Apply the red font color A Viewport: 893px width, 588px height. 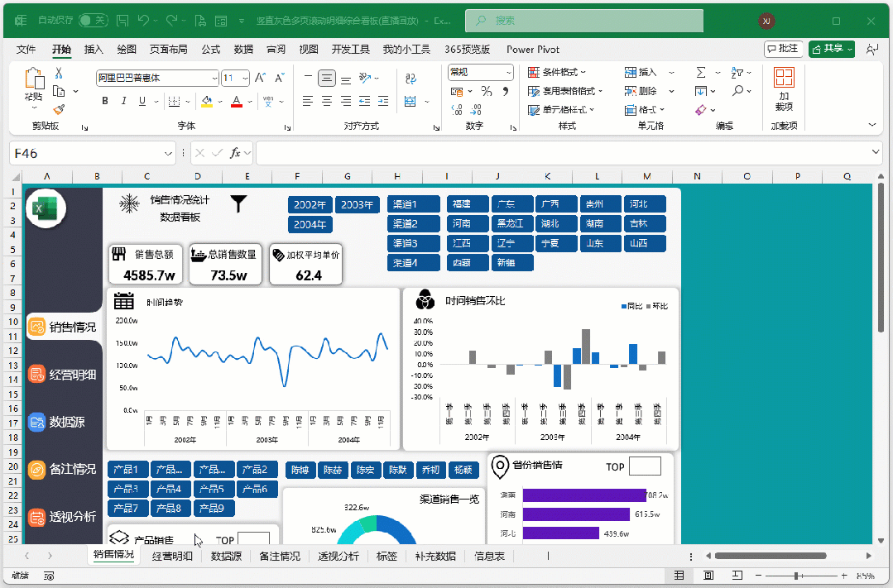point(237,102)
